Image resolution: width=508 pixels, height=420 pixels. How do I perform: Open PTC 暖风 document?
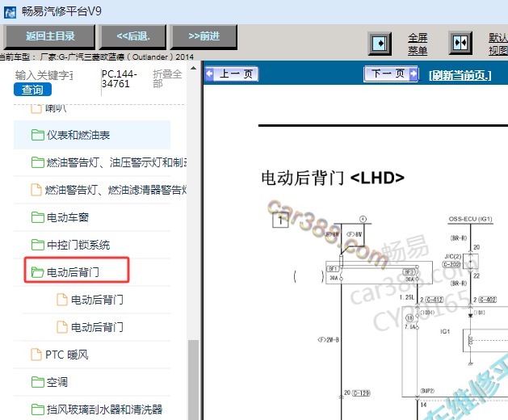click(x=92, y=355)
